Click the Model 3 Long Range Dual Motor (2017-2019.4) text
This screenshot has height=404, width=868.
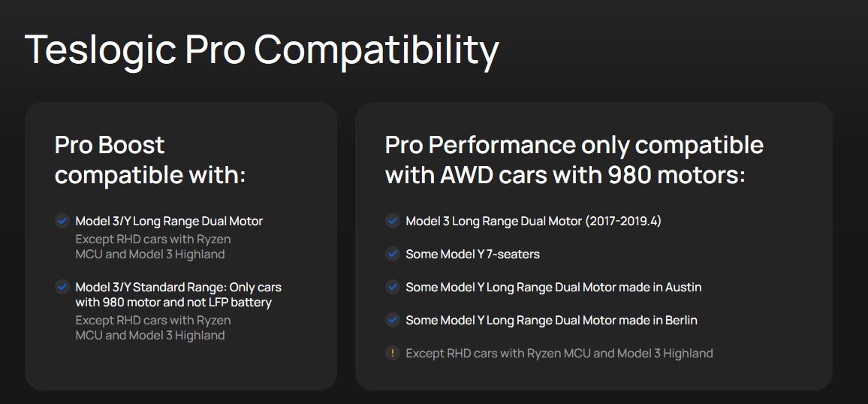pyautogui.click(x=533, y=222)
